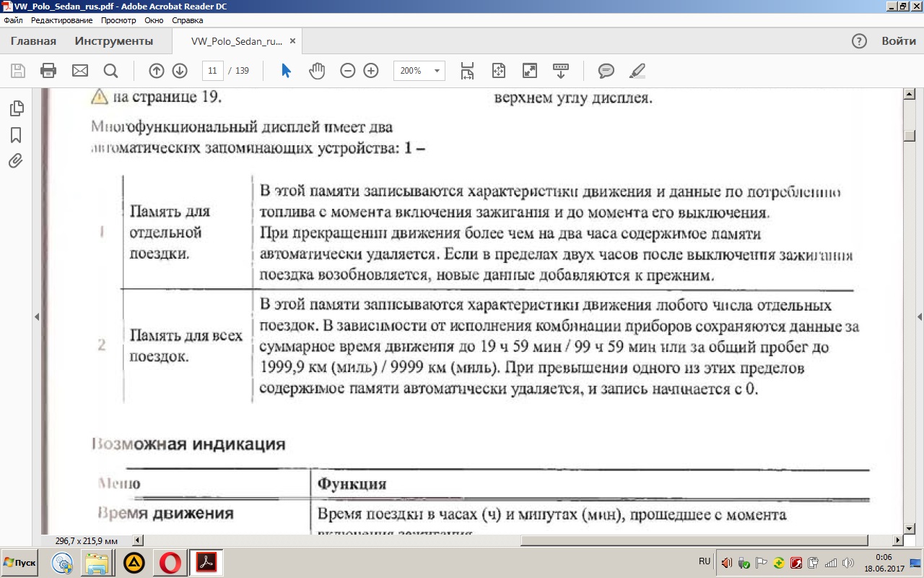Click the RU language indicator
The height and width of the screenshot is (578, 924).
[705, 561]
